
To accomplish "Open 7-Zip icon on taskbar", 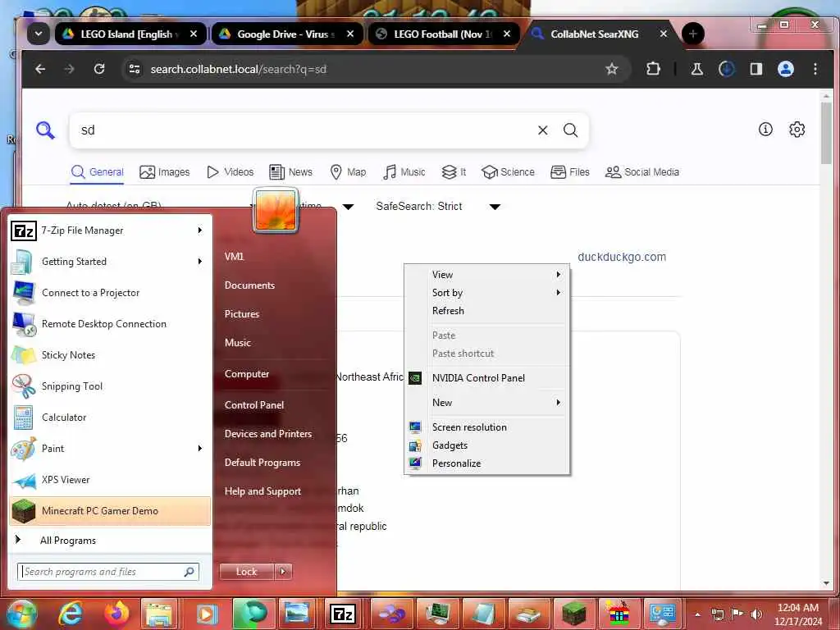I will pos(343,614).
